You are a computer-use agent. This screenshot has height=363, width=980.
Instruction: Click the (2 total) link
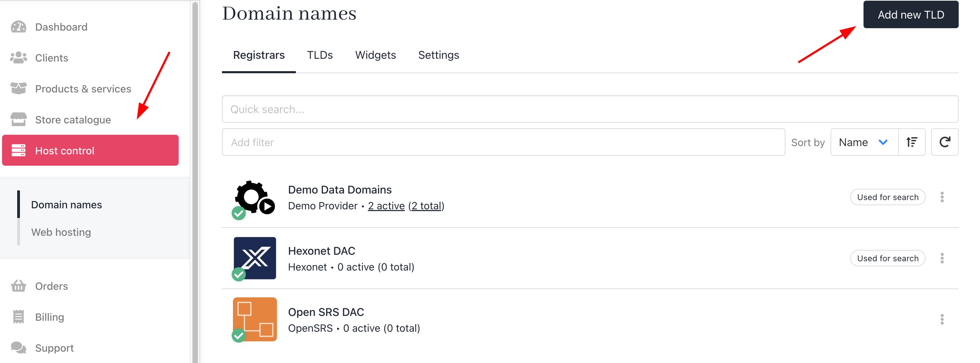pos(426,206)
